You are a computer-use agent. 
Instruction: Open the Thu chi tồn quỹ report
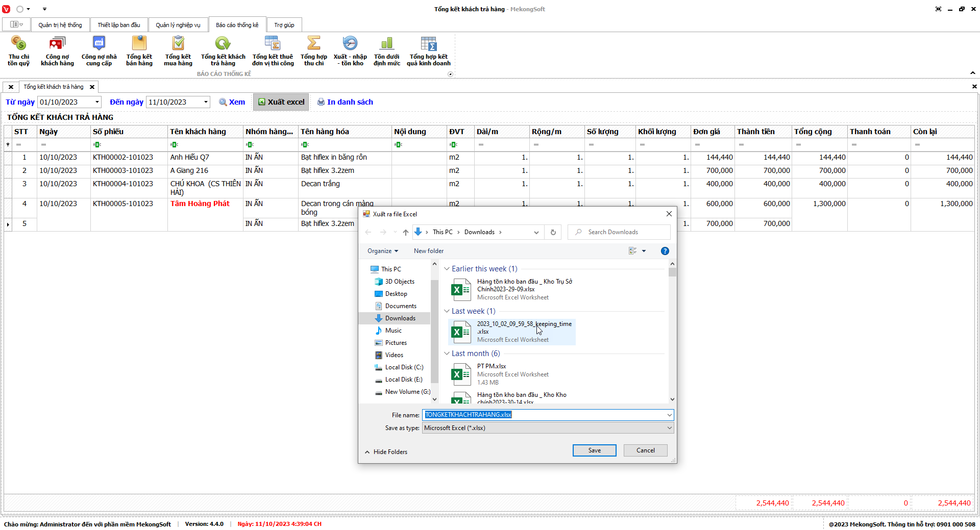[x=18, y=51]
